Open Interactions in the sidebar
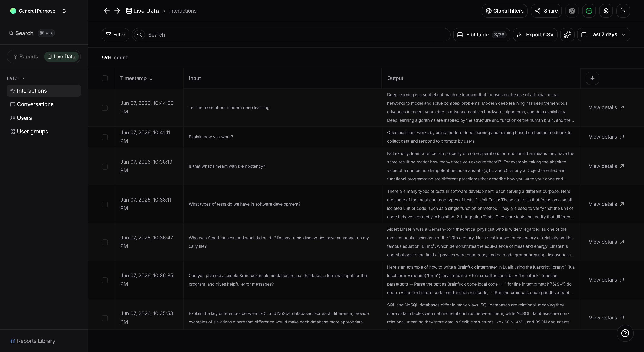Screen dimensions: 644x352 44,90
